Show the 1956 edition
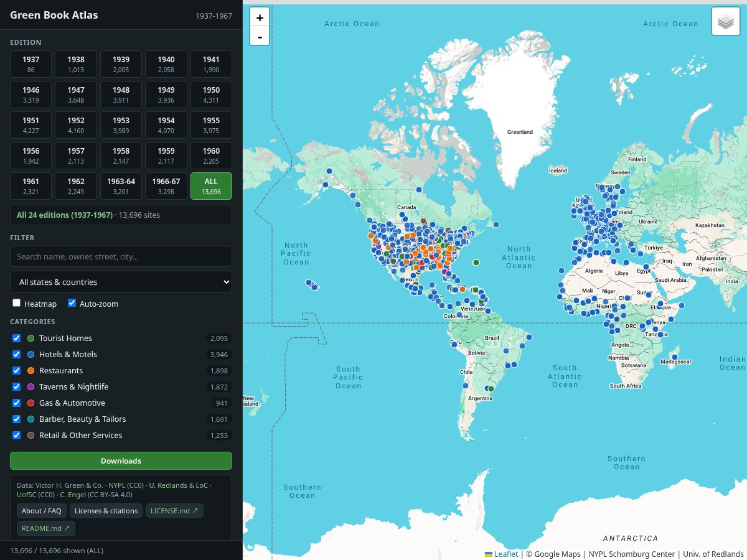The height and width of the screenshot is (560, 747). (31, 156)
